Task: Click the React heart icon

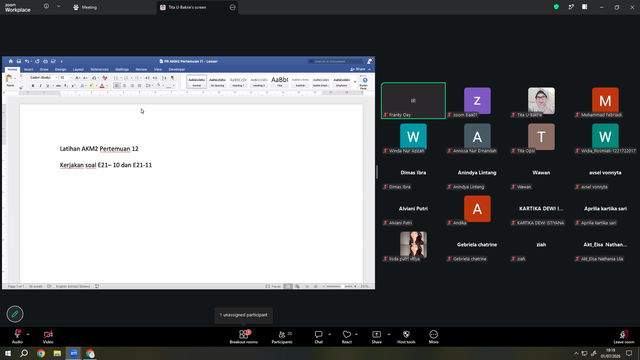Action: point(347,334)
